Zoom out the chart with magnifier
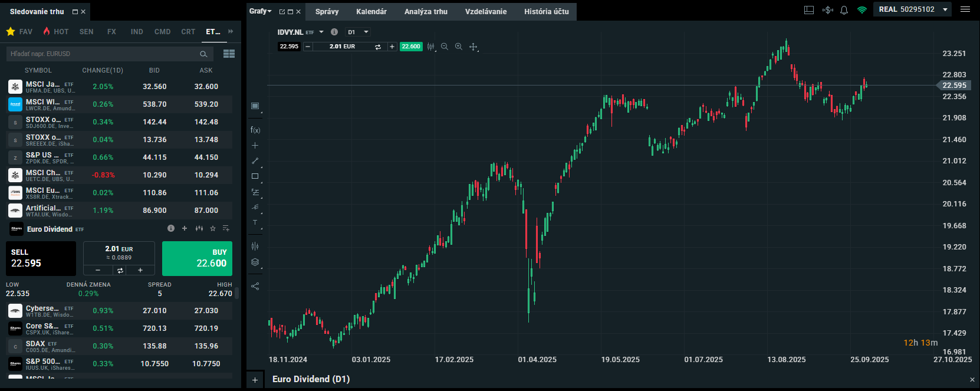Screen dimensions: 980x391 click(x=445, y=47)
